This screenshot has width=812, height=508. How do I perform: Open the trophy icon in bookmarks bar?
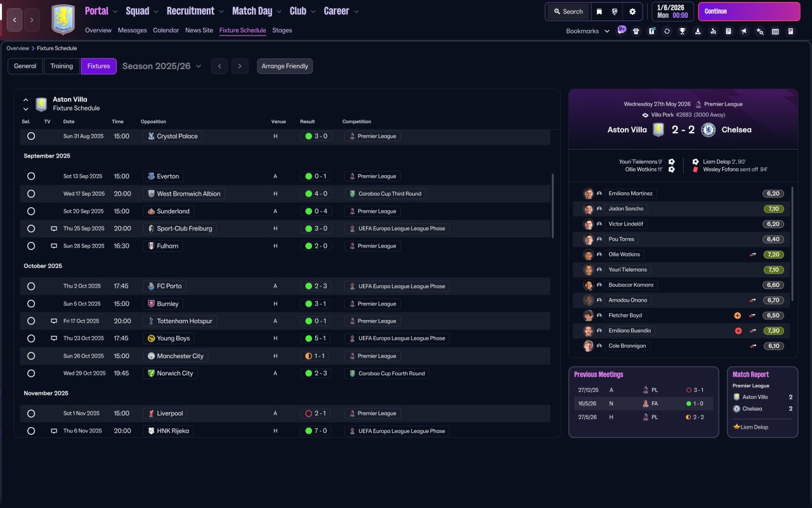point(683,31)
